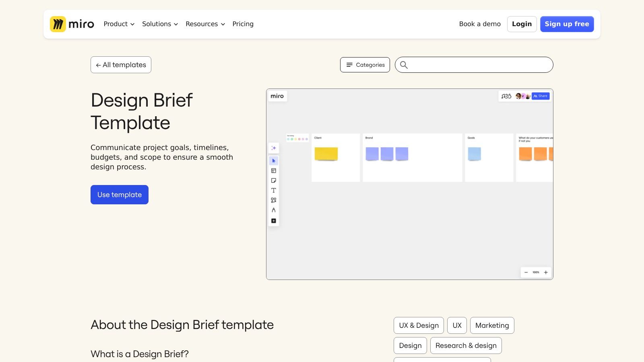Viewport: 644px width, 362px height.
Task: Click the miro logo inside board preview
Action: [277, 96]
